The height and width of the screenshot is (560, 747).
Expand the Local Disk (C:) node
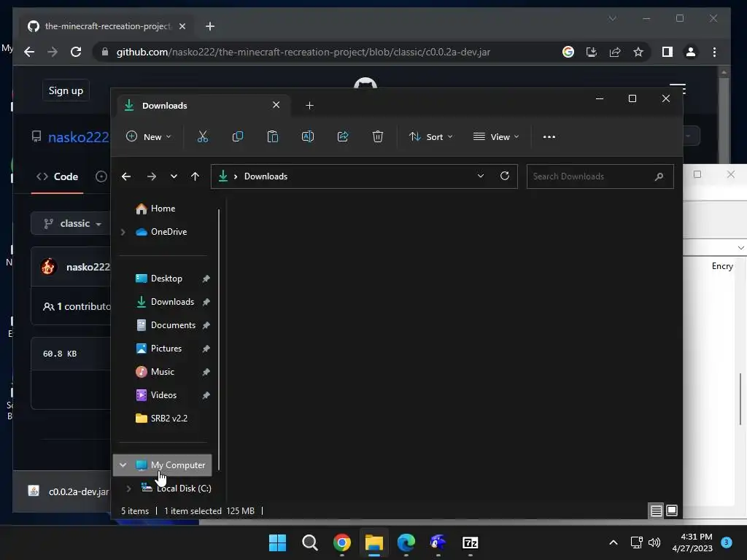pyautogui.click(x=128, y=489)
